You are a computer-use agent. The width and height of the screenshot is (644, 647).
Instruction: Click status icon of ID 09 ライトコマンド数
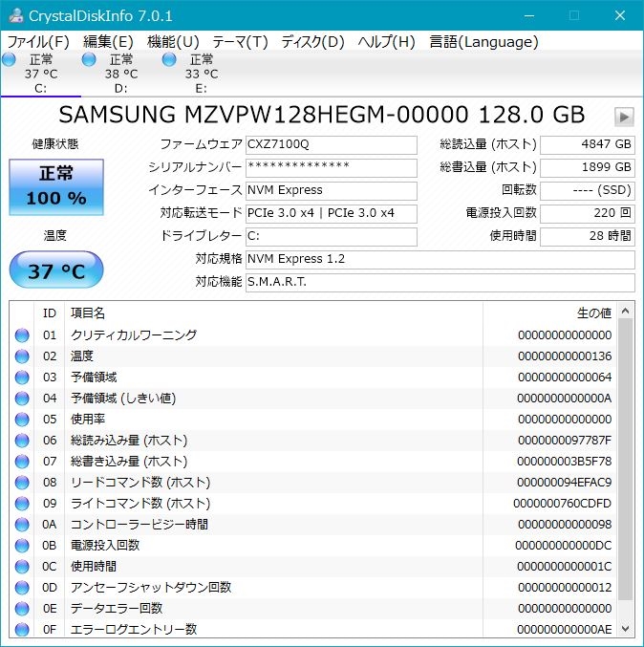(22, 504)
